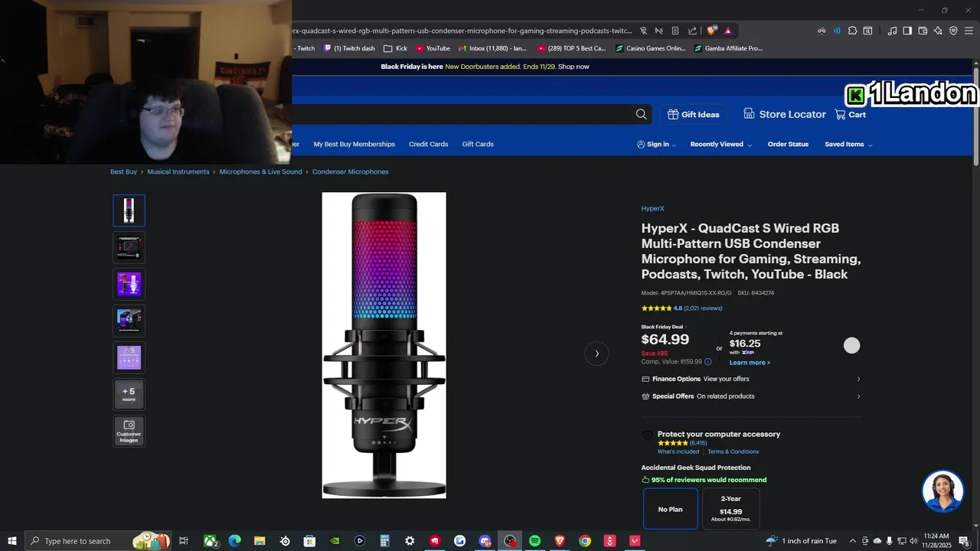The width and height of the screenshot is (980, 551).
Task: Open the 2,021 reviews link
Action: pyautogui.click(x=703, y=308)
